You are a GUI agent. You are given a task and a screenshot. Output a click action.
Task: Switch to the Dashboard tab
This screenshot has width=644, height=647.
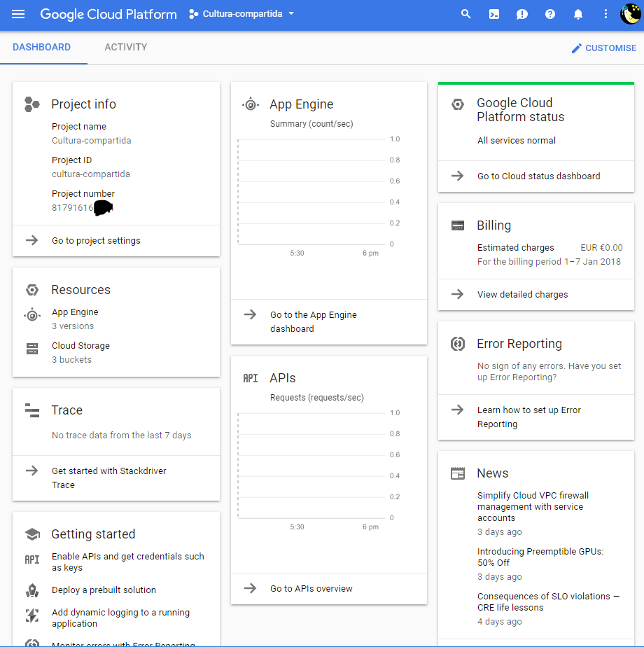[x=42, y=47]
